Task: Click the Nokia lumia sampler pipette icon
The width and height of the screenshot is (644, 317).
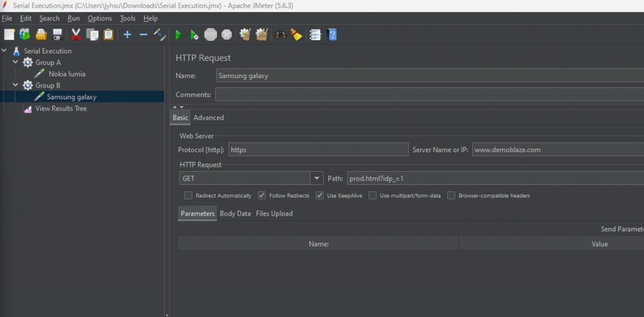Action: tap(40, 74)
